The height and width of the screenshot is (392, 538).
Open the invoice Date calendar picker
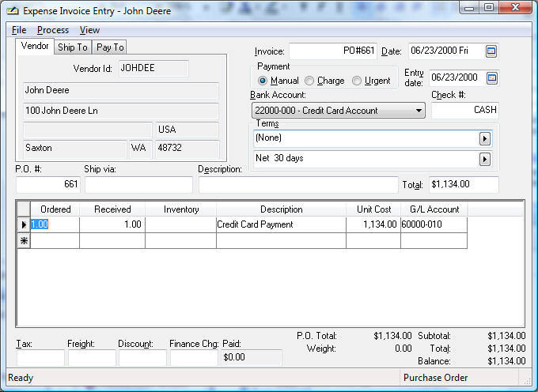tap(491, 51)
